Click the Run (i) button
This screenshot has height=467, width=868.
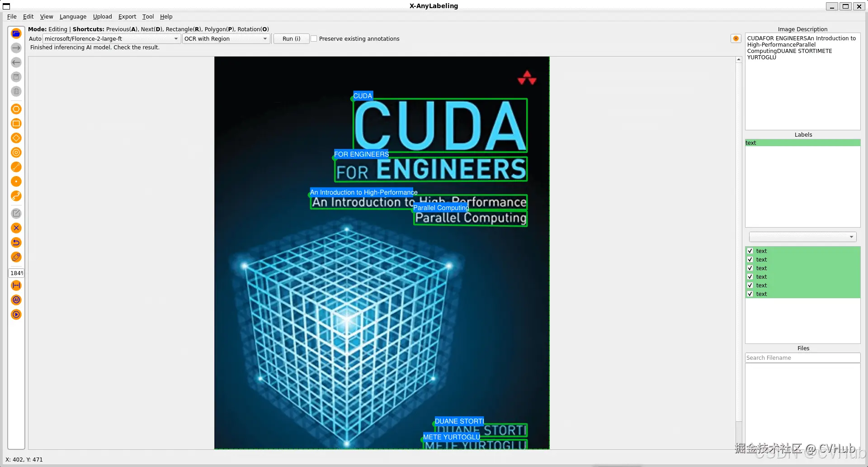pos(291,39)
